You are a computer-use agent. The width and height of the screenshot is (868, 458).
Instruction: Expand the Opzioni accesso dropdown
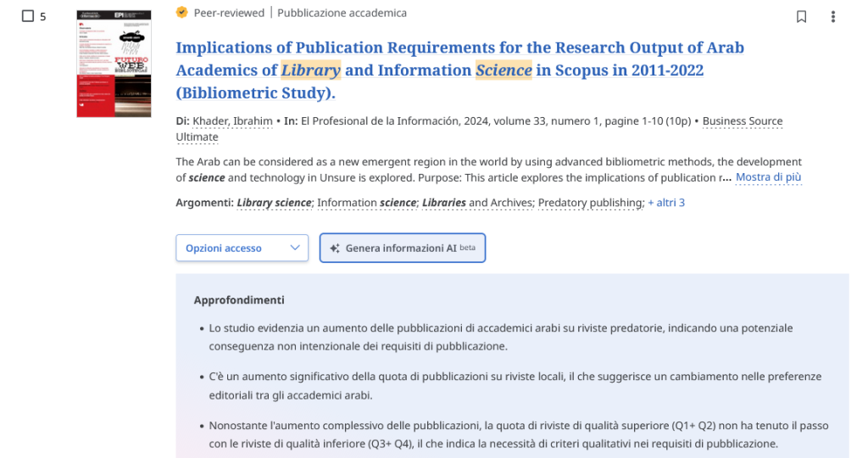click(x=242, y=249)
